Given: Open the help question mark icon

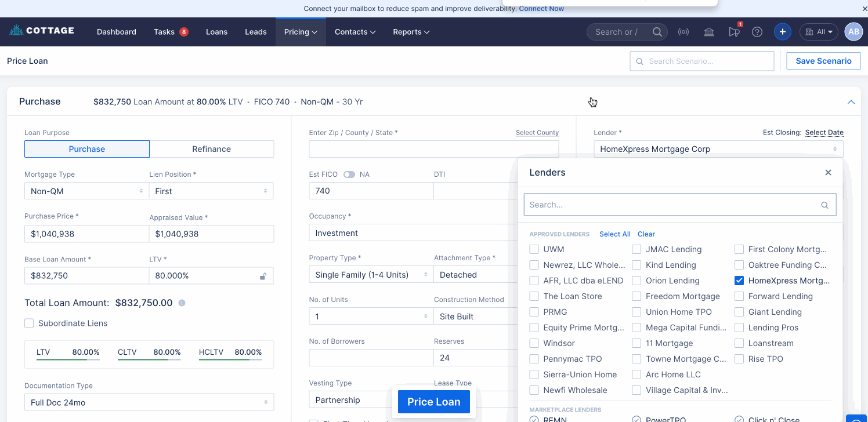Looking at the screenshot, I should [x=757, y=32].
